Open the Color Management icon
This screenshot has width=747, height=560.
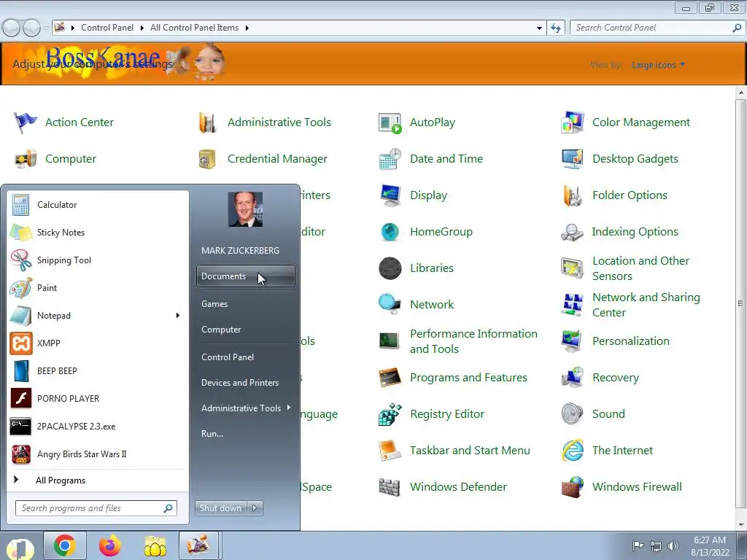click(572, 122)
